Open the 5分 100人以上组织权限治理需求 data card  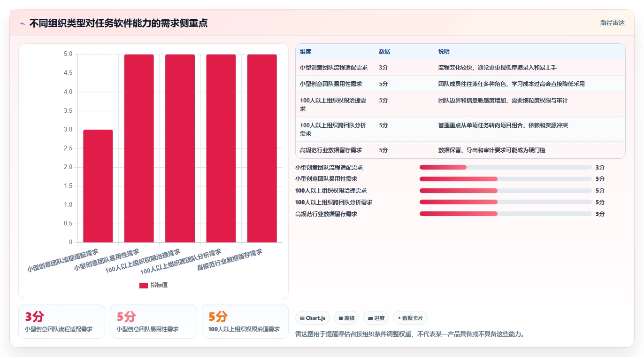click(x=245, y=321)
